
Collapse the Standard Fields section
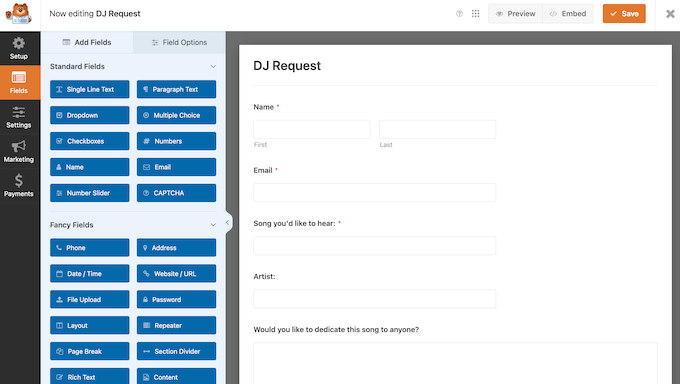coord(213,66)
